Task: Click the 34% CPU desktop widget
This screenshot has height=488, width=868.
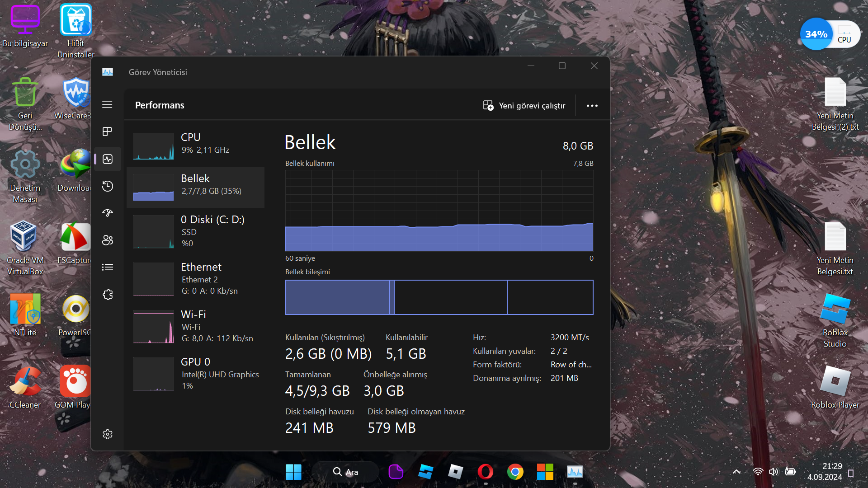Action: [830, 34]
